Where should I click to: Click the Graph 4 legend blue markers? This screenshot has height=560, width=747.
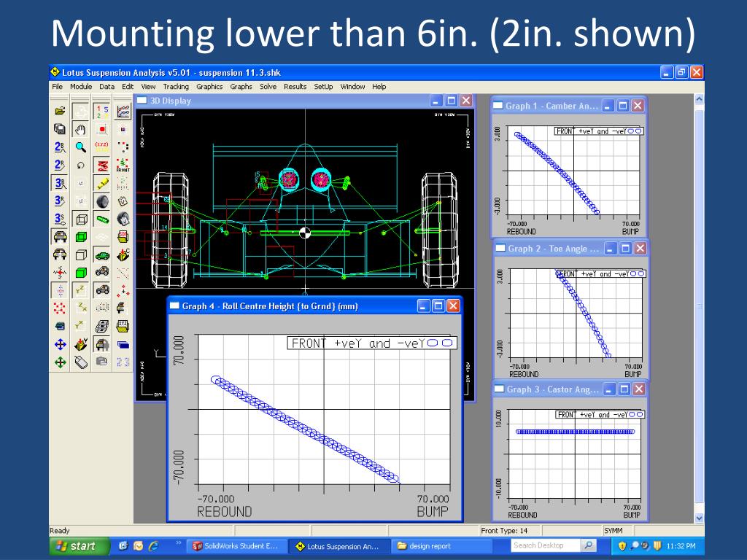tap(440, 343)
